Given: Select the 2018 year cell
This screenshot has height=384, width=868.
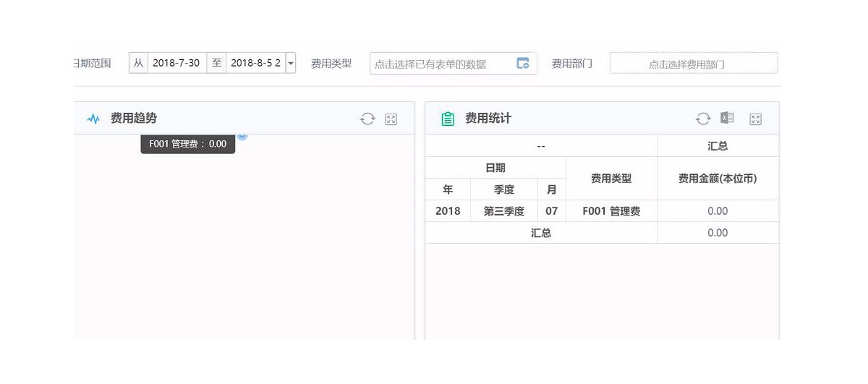Looking at the screenshot, I should pos(448,211).
